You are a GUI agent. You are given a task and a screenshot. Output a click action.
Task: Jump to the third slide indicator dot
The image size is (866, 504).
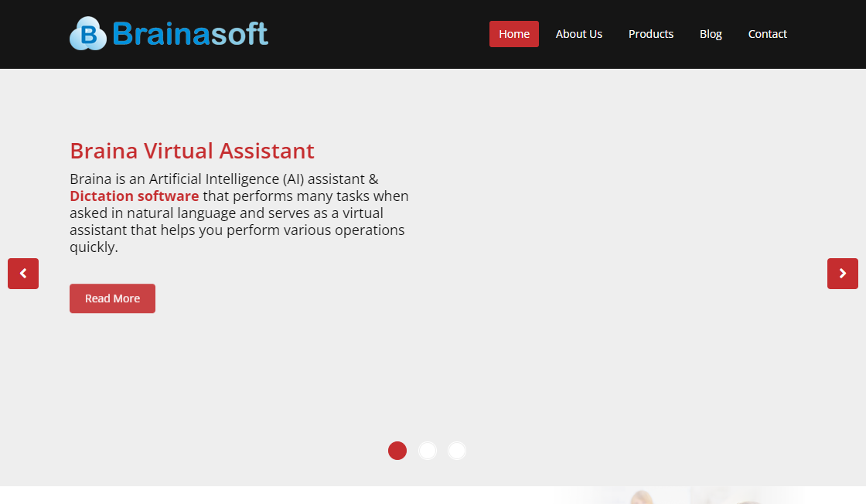click(457, 451)
